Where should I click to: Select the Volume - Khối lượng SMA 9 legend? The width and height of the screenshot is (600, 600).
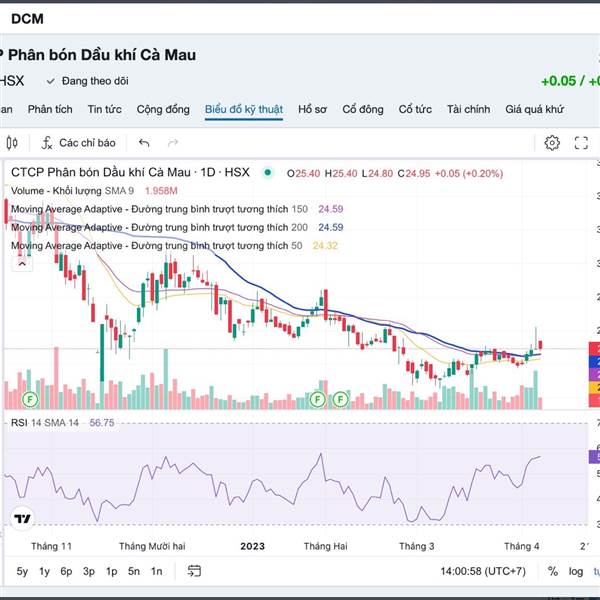click(72, 191)
